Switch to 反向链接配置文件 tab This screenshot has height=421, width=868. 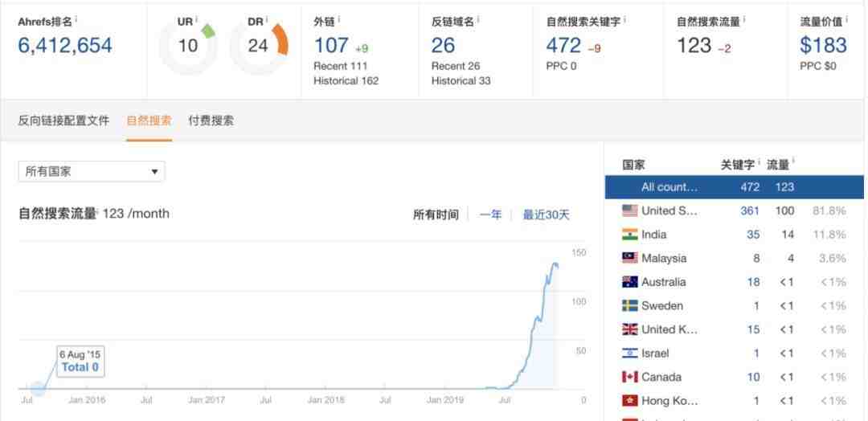click(x=63, y=121)
